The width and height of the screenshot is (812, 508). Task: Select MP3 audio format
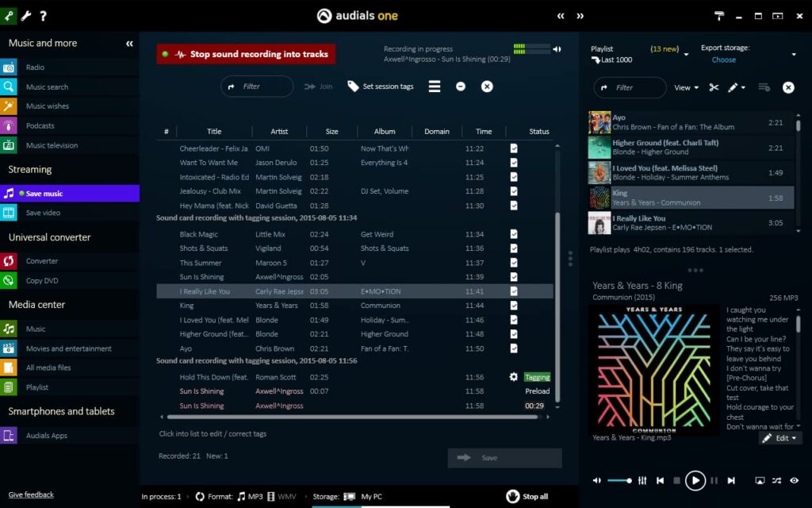tap(250, 497)
